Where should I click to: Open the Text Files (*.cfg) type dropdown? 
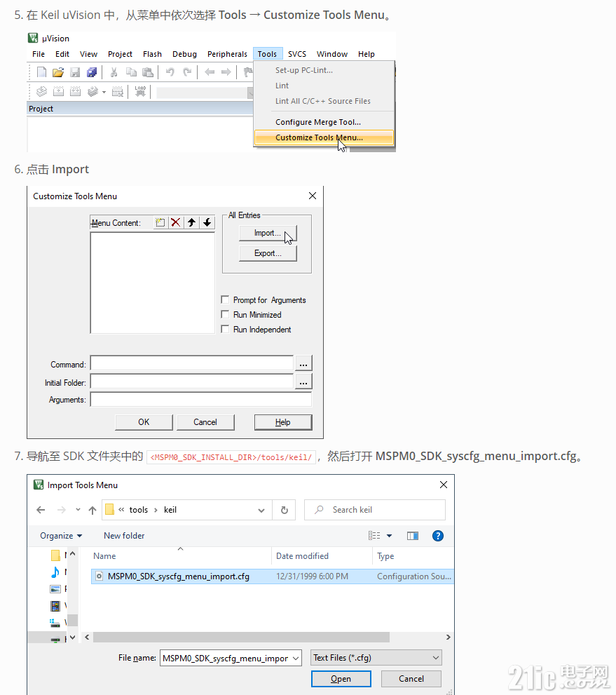376,658
